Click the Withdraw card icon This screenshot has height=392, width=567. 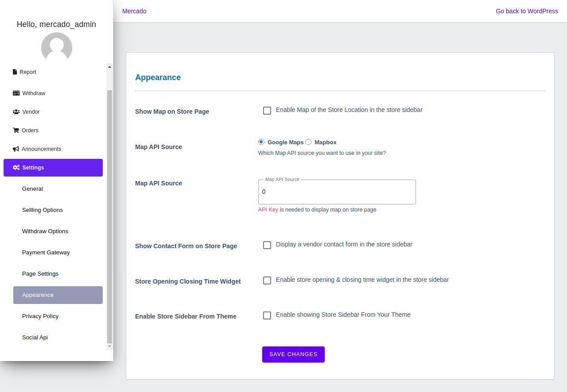pyautogui.click(x=16, y=93)
